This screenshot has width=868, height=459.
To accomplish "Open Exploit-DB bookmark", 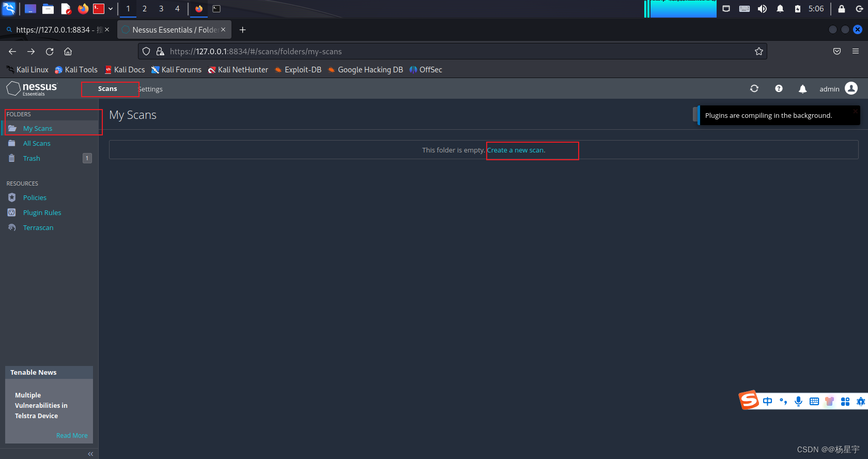I will click(x=298, y=70).
